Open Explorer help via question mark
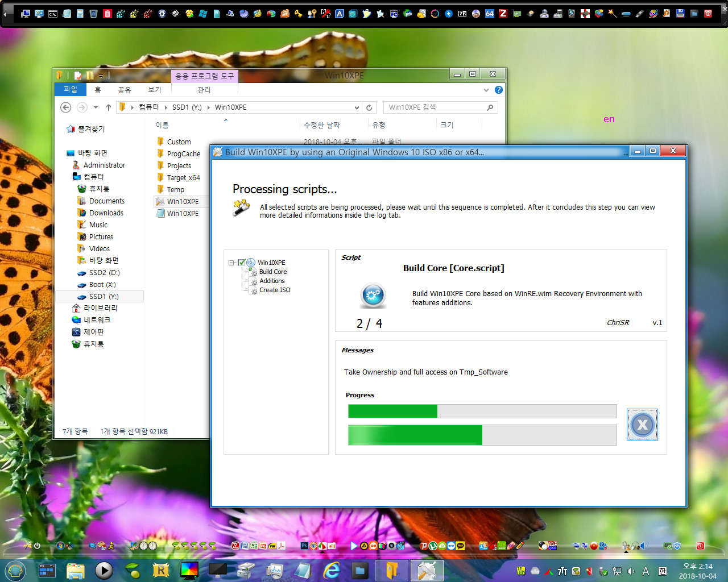The height and width of the screenshot is (582, 728). (x=499, y=90)
